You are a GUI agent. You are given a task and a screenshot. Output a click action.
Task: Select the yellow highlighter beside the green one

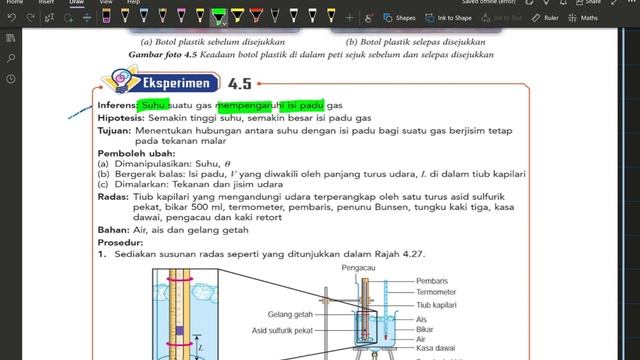(x=237, y=16)
